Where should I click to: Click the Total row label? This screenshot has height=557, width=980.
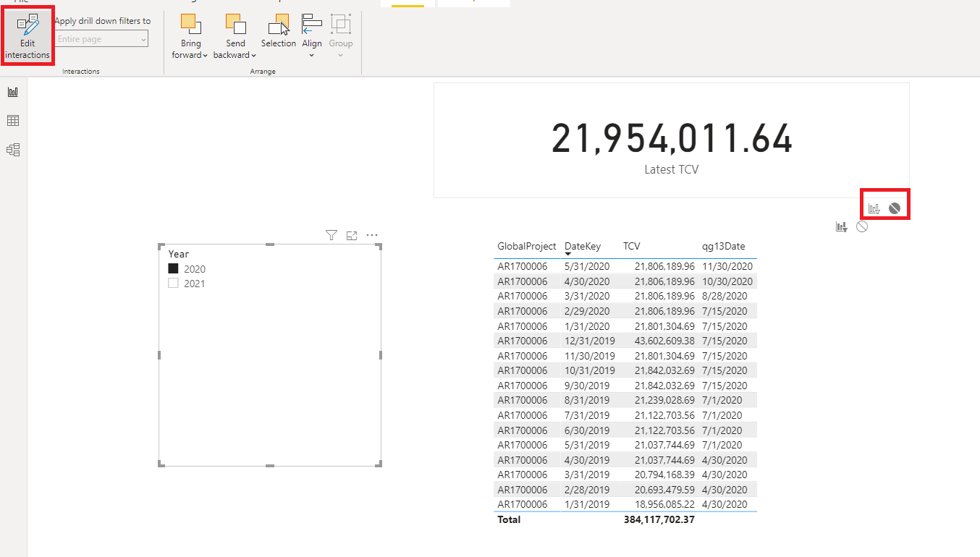pyautogui.click(x=509, y=519)
